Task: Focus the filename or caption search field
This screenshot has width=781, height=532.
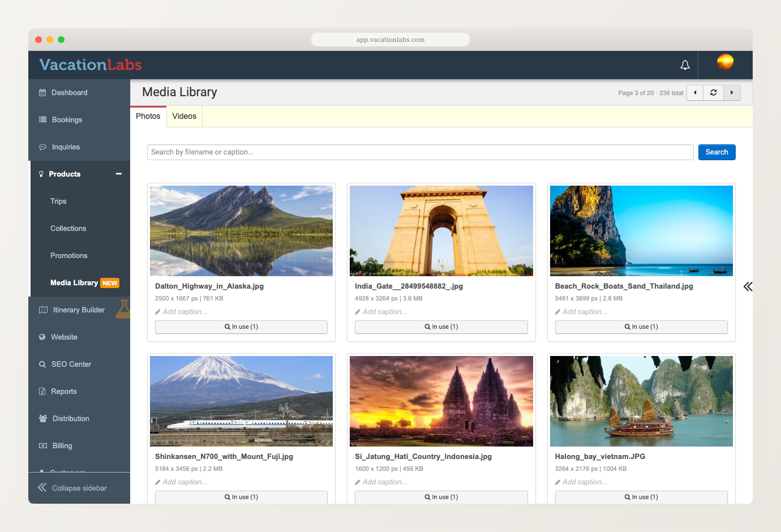Action: tap(420, 152)
